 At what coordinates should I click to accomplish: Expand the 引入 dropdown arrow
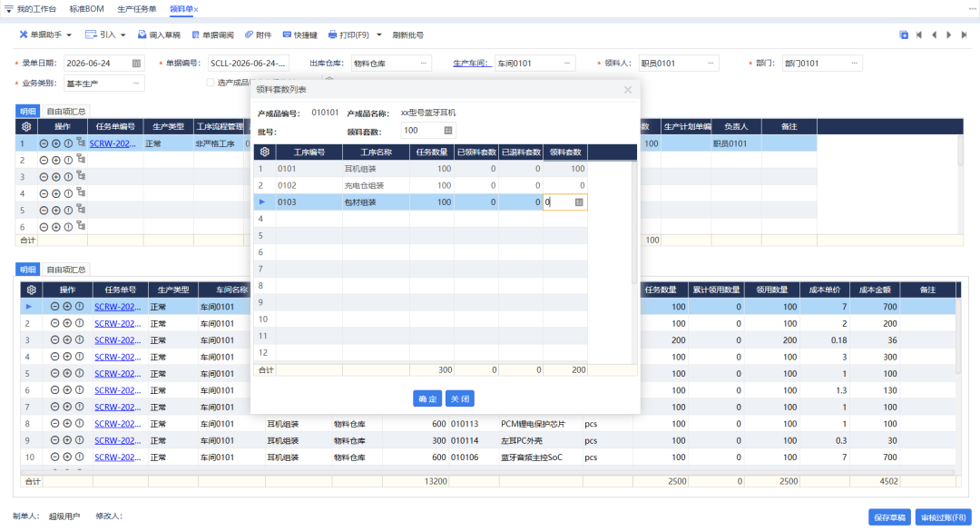123,35
